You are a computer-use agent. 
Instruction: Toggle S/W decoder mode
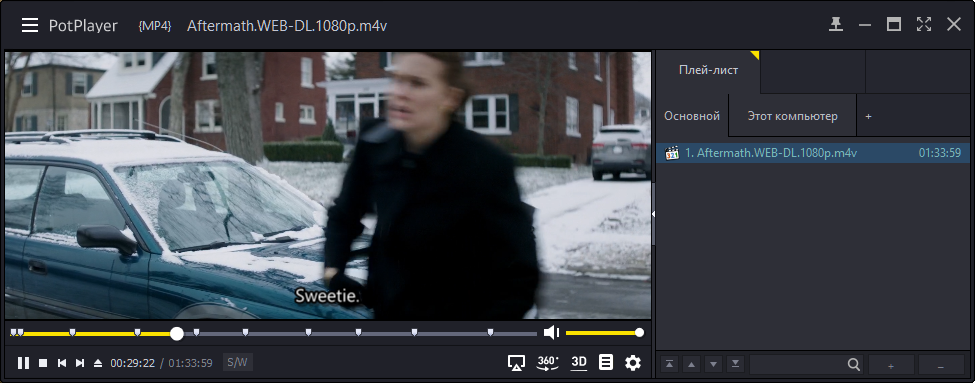point(238,362)
